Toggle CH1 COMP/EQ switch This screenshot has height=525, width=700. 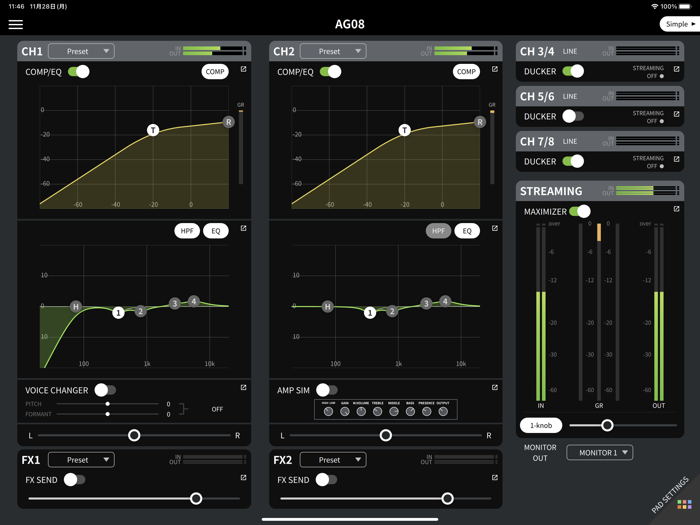tap(79, 71)
